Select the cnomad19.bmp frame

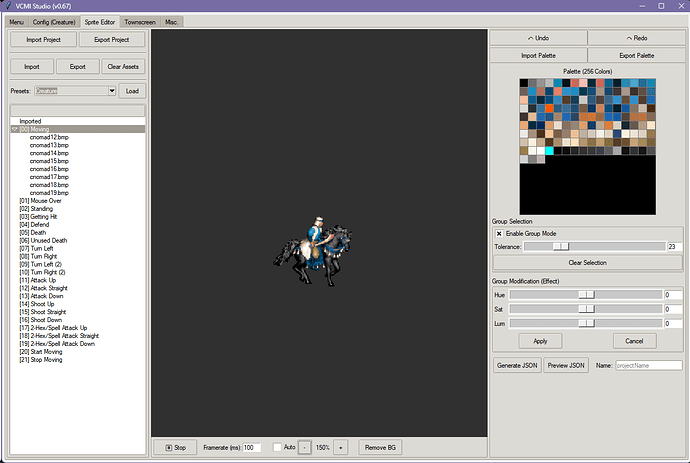click(x=49, y=193)
